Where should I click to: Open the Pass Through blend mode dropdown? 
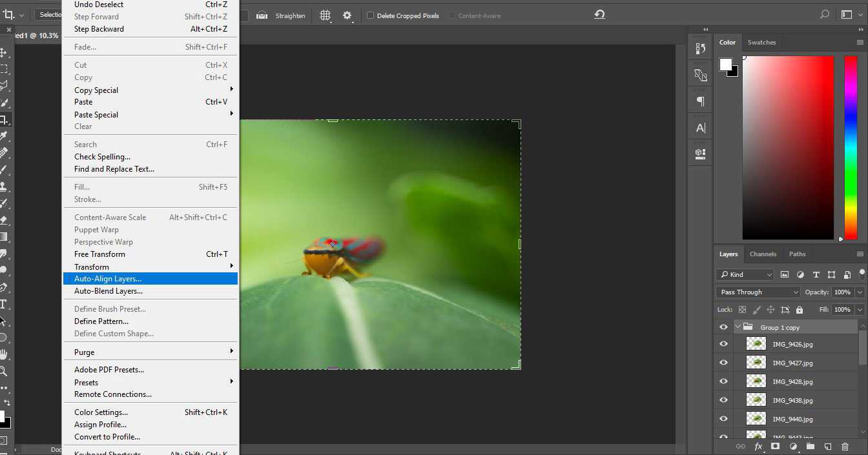759,292
